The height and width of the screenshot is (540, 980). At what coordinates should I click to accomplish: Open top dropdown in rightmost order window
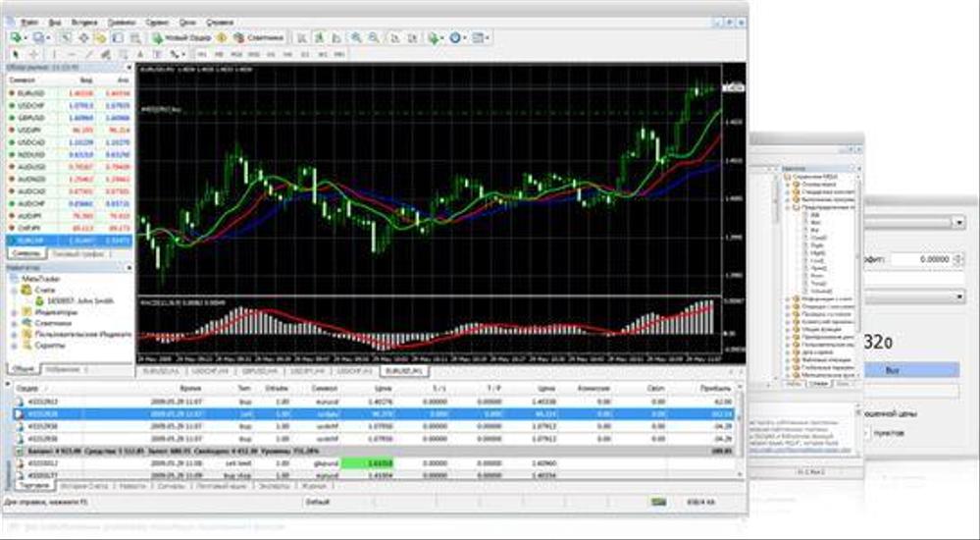click(958, 222)
